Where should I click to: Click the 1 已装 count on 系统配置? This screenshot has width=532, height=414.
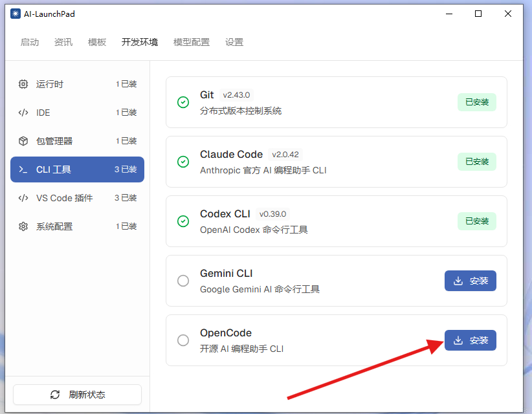pos(126,226)
